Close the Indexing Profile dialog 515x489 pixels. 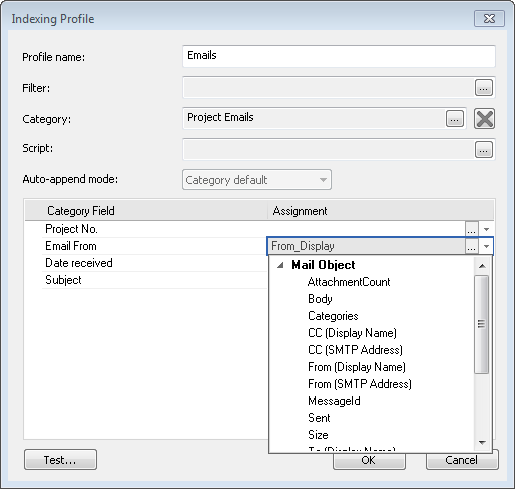tap(489, 19)
